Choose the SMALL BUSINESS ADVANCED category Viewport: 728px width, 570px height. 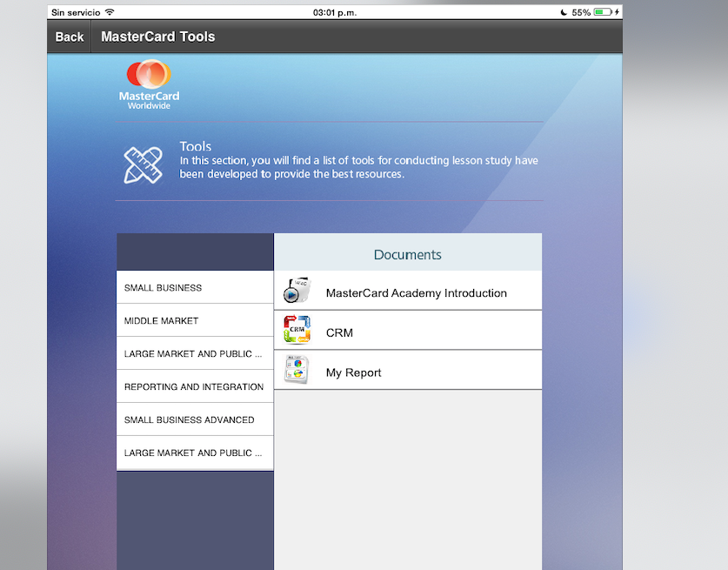(195, 419)
